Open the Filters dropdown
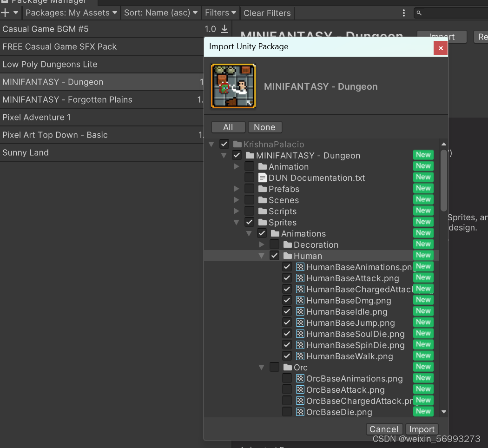 click(x=220, y=13)
